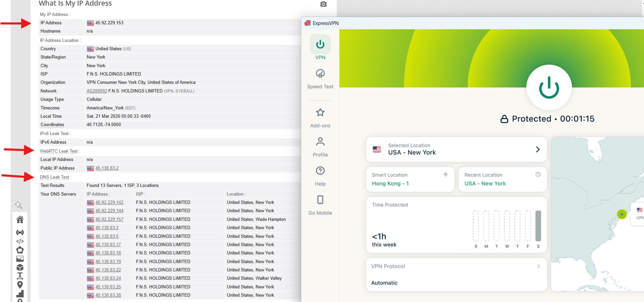Screen dimensions: 644x302
Task: Click the broadcast signal icon in sidebar
Action: pos(20,232)
